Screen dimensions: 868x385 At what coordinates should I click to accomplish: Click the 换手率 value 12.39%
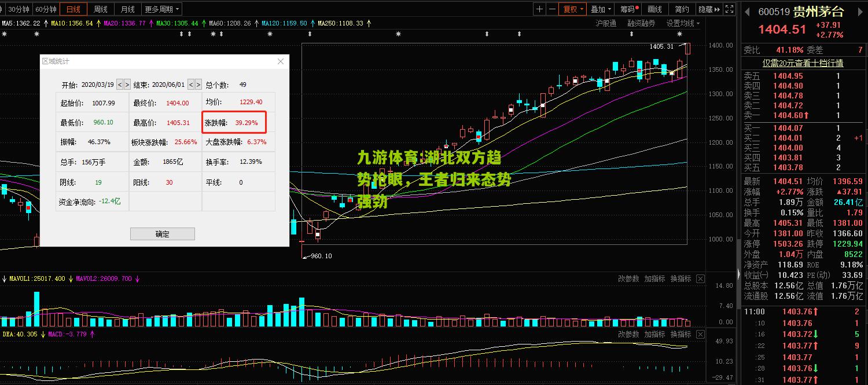251,162
